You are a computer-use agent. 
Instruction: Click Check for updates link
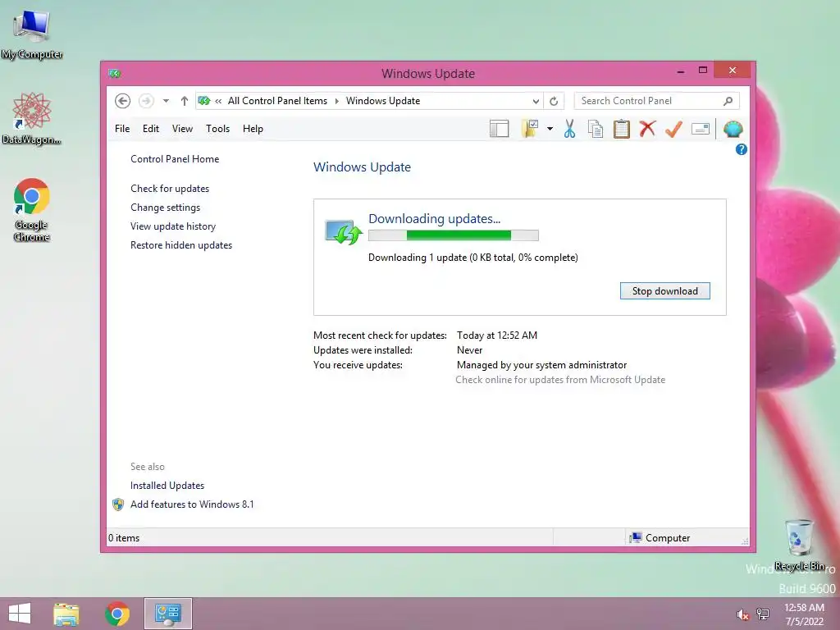coord(170,189)
